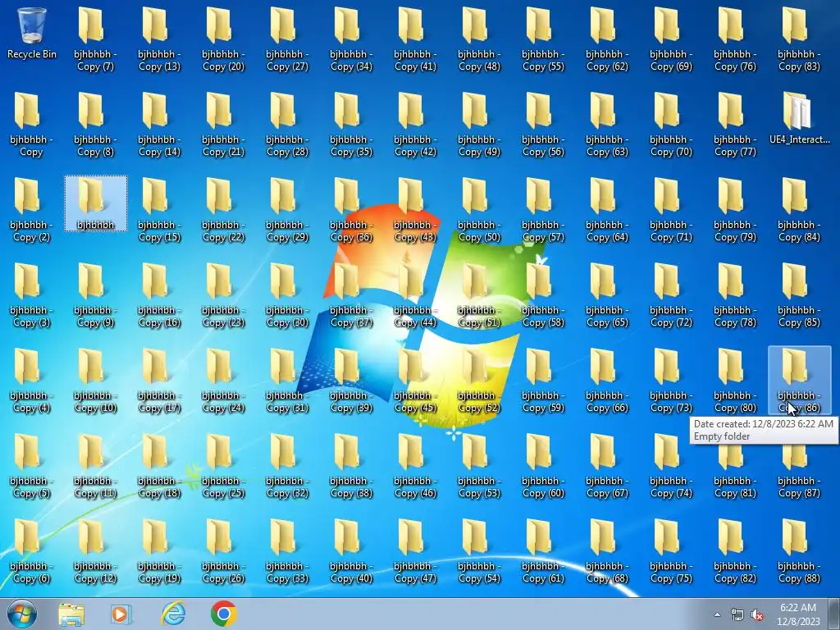Select folder bjhbhbh - Copy (26)
Image resolution: width=840 pixels, height=630 pixels.
[223, 550]
